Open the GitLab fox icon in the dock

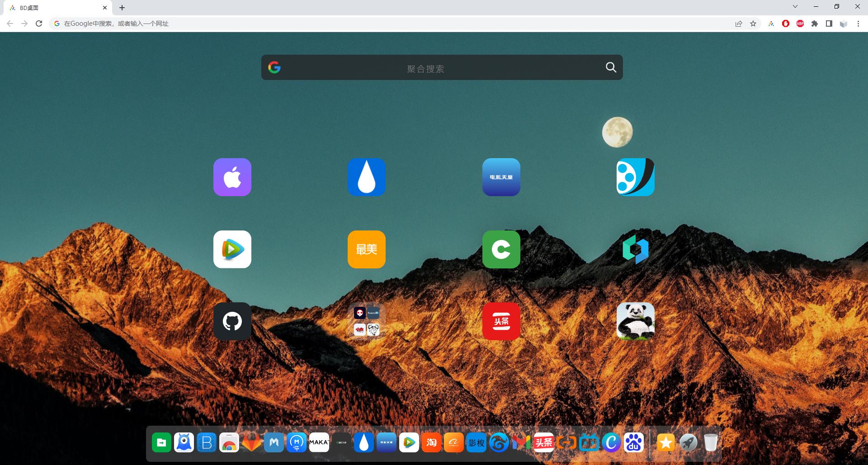tap(251, 443)
